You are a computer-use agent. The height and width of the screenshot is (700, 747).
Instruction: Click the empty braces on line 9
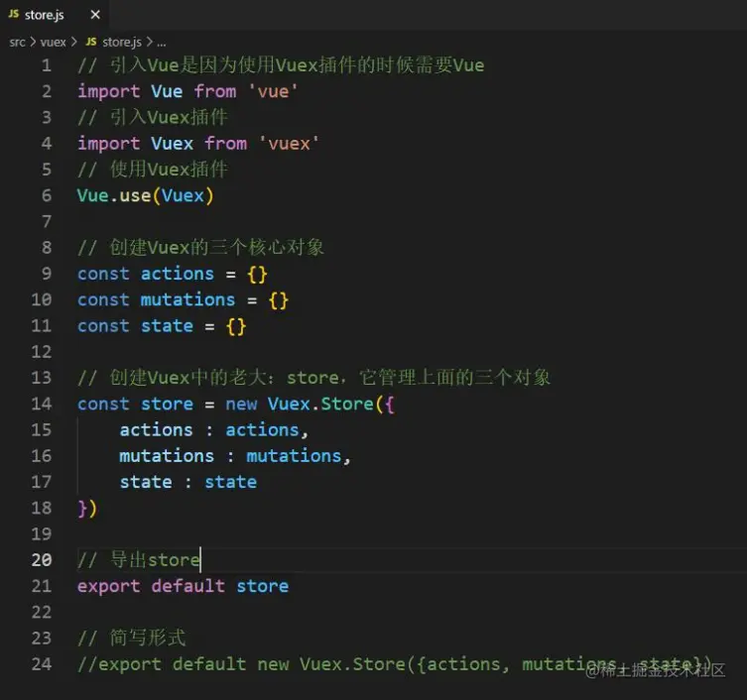(257, 275)
